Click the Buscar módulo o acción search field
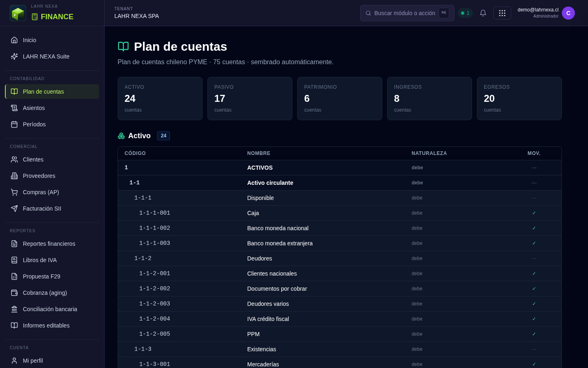The width and height of the screenshot is (588, 368). click(x=407, y=13)
